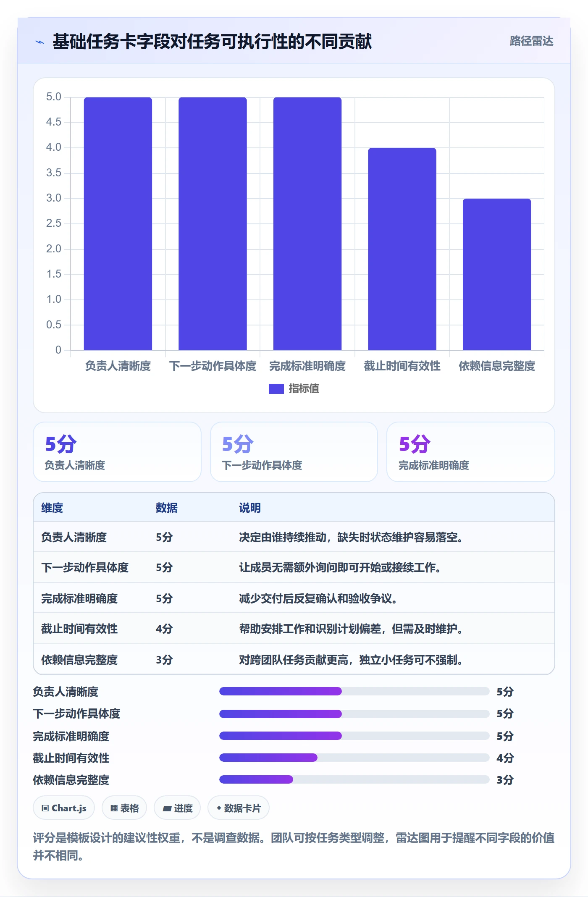
Task: Click the 指标值 legend label
Action: tap(304, 389)
